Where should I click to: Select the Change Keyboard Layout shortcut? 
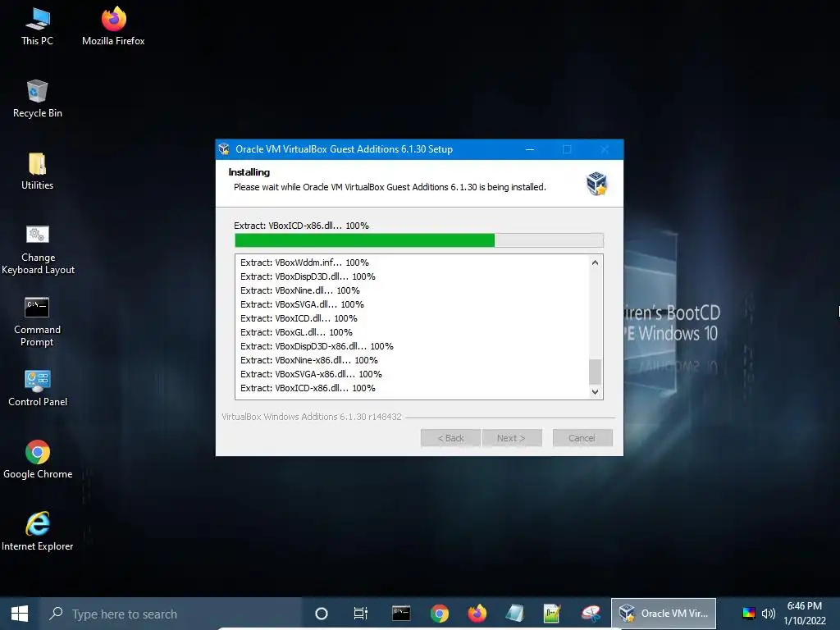pyautogui.click(x=38, y=249)
